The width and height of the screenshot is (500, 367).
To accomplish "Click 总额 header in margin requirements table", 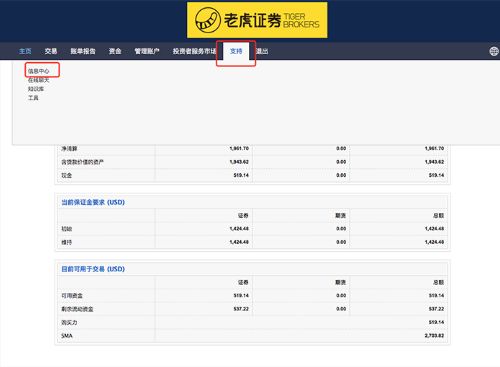I will (438, 216).
